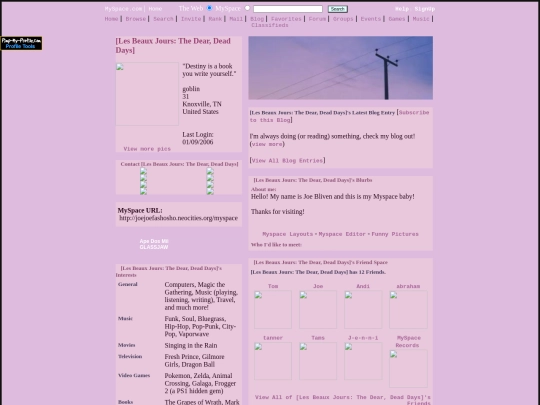Screen dimensions: 540x405
Task: Go to Home next to MySpace.com
Action: [155, 9]
